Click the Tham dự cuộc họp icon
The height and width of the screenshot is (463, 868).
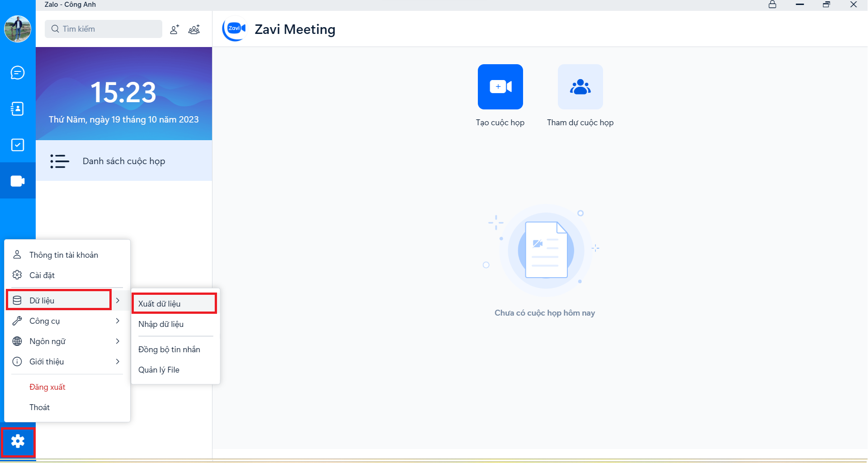(x=580, y=87)
